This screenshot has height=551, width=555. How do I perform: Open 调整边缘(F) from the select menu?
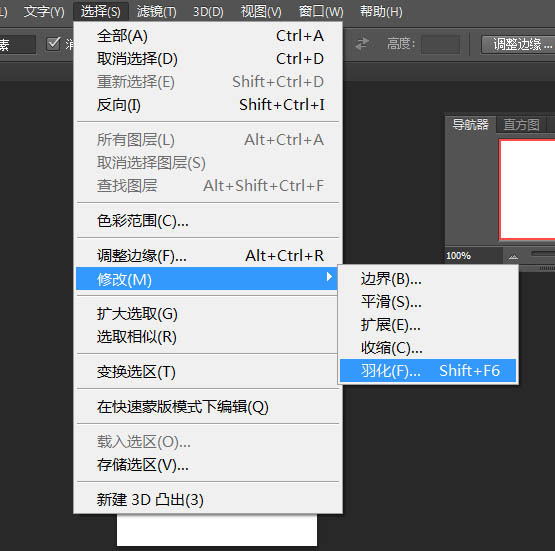[208, 256]
